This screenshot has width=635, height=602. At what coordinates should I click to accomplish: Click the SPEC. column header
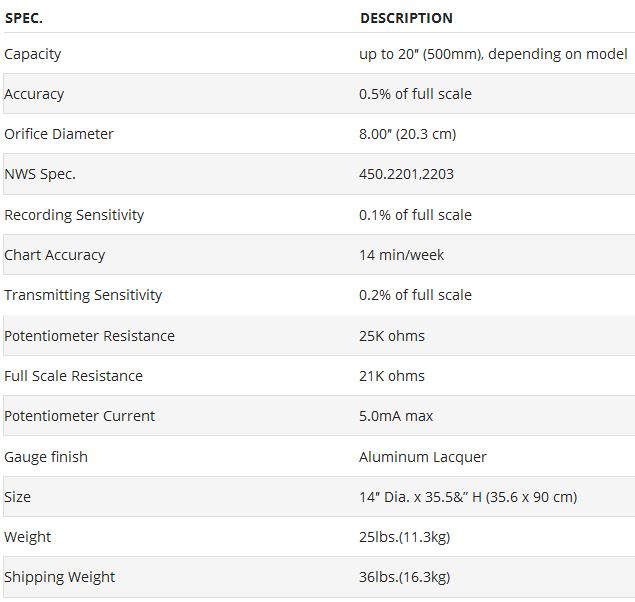[x=24, y=18]
